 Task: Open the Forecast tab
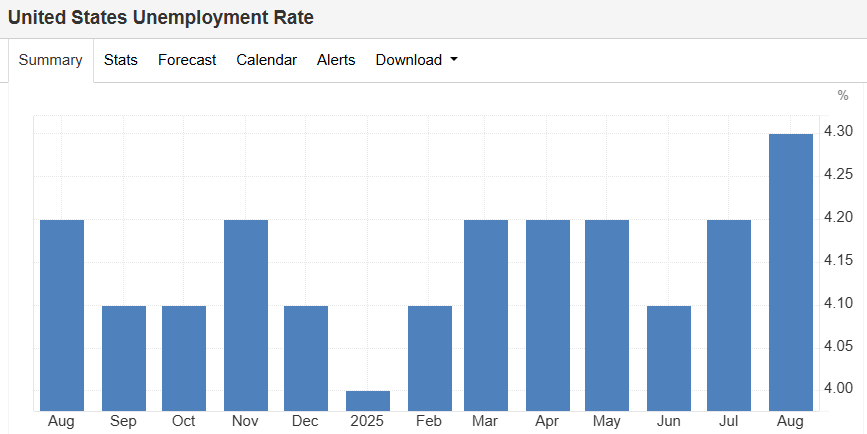point(187,60)
